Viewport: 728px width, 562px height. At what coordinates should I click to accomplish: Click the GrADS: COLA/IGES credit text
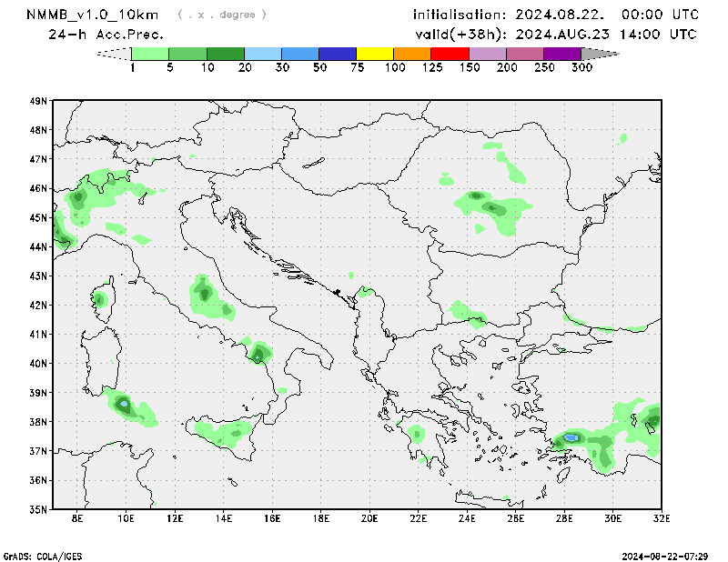coord(42,555)
